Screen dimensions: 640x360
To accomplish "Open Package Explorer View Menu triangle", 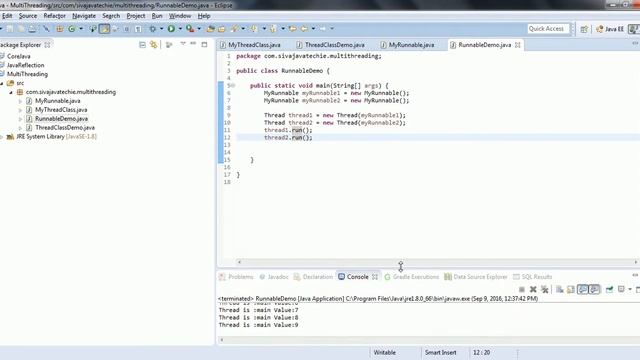I will tap(183, 44).
